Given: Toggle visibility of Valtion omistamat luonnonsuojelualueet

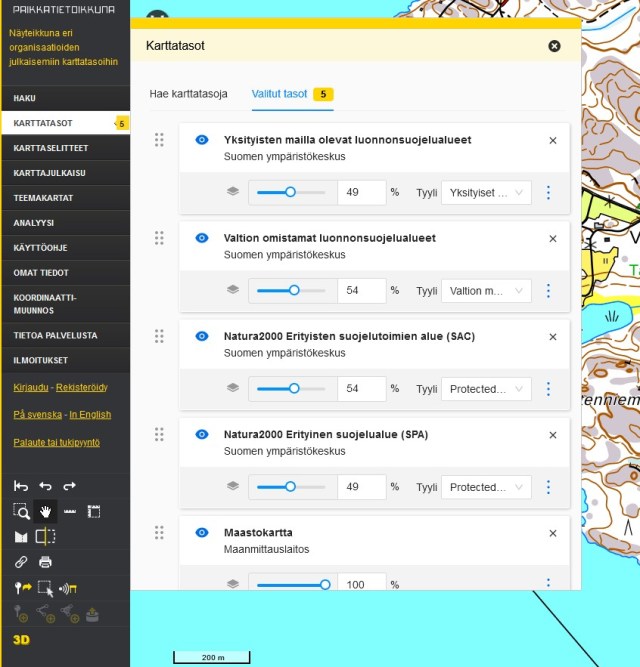Looking at the screenshot, I should (x=201, y=238).
